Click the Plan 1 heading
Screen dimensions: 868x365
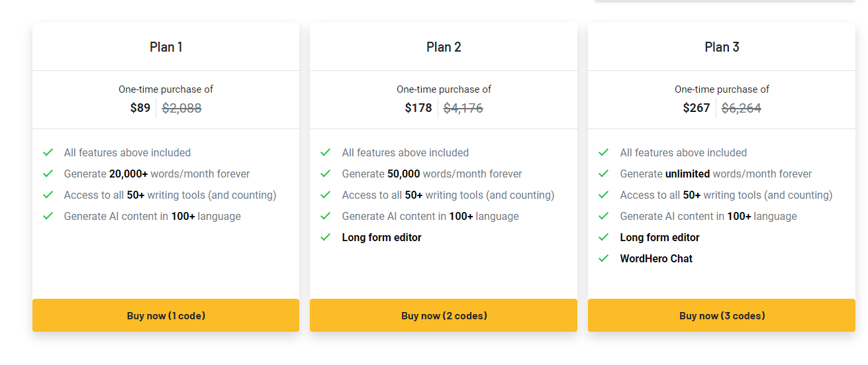coord(166,47)
